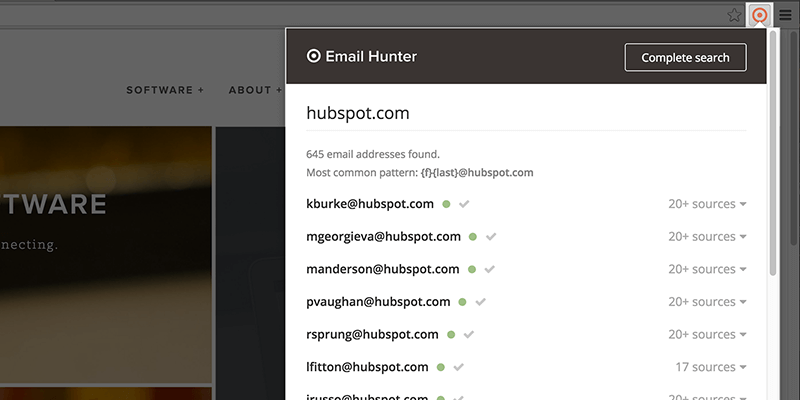The height and width of the screenshot is (400, 800).
Task: Click the verification checkmark for kburke@hubspot.com
Action: point(464,204)
